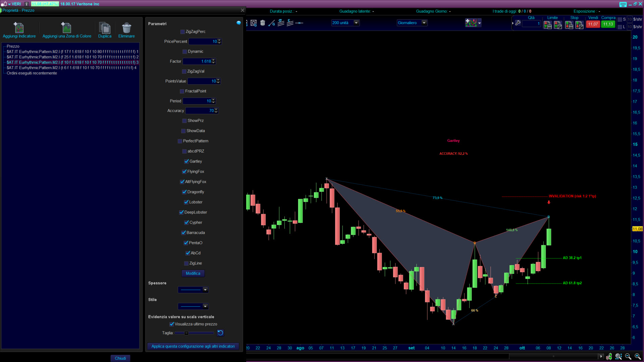Click the trash icon in chart toolbar
This screenshot has height=362, width=644.
[x=263, y=23]
